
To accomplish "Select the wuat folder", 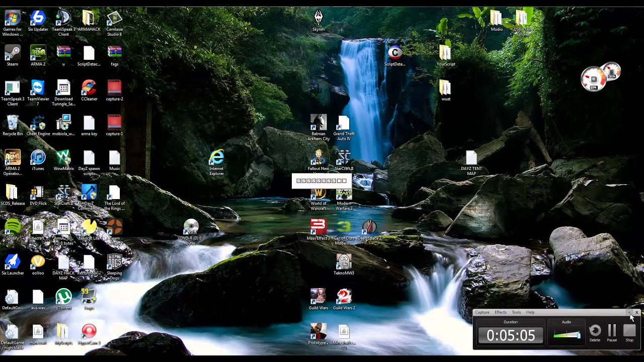I will [446, 90].
